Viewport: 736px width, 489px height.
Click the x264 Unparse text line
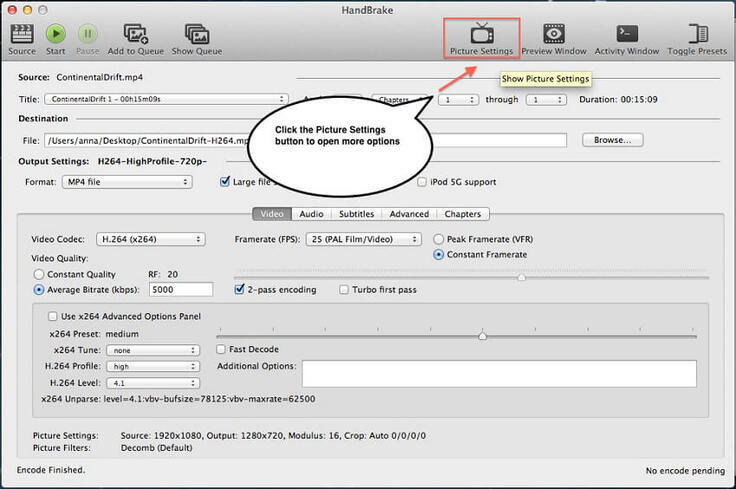[x=178, y=399]
